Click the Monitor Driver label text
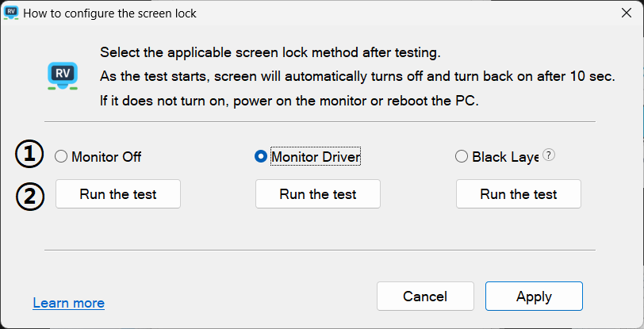The width and height of the screenshot is (644, 329). (316, 157)
